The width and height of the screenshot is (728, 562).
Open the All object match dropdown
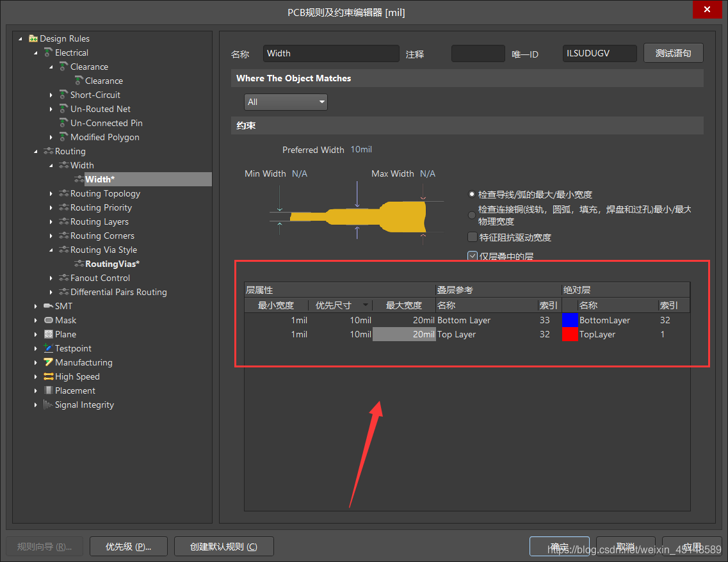tap(286, 102)
